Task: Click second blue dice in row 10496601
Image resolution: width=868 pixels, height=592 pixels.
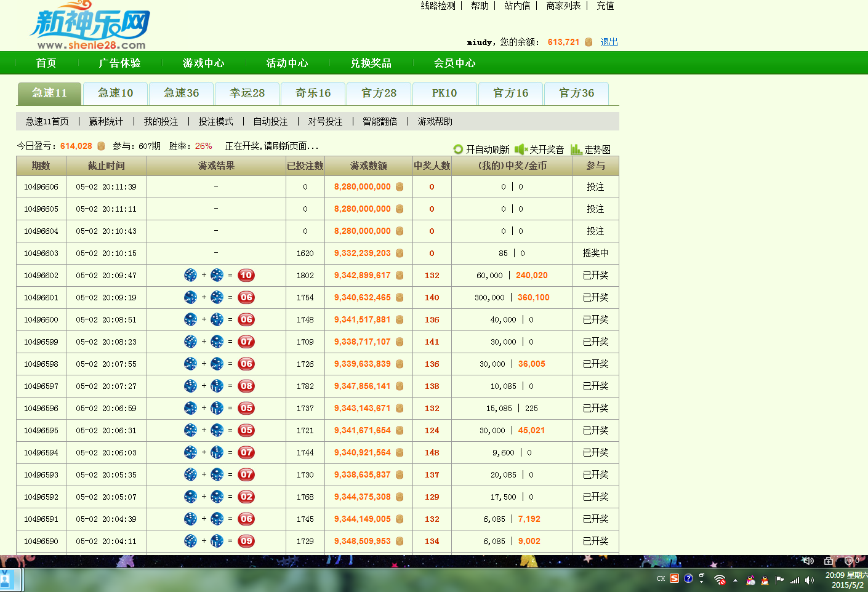Action: tap(217, 297)
